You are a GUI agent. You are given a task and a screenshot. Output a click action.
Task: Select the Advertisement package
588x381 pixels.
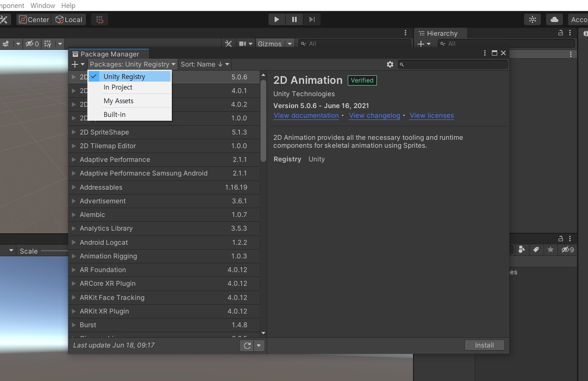tap(164, 201)
